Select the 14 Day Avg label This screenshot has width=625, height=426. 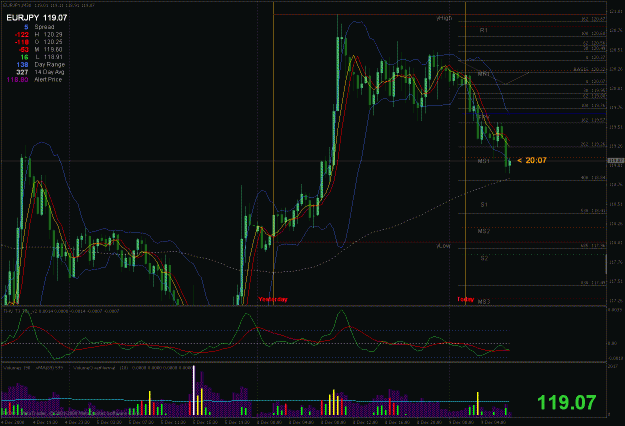pos(49,72)
